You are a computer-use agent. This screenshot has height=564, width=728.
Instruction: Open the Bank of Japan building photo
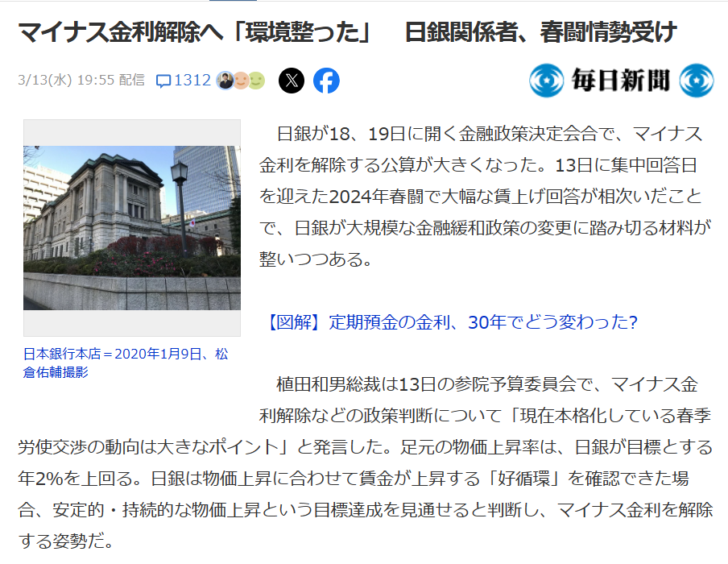[132, 228]
